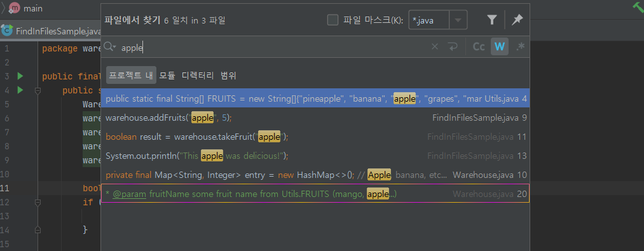The image size is (644, 251).
Task: Switch to the 디렉터리 scope tab
Action: pos(198,76)
